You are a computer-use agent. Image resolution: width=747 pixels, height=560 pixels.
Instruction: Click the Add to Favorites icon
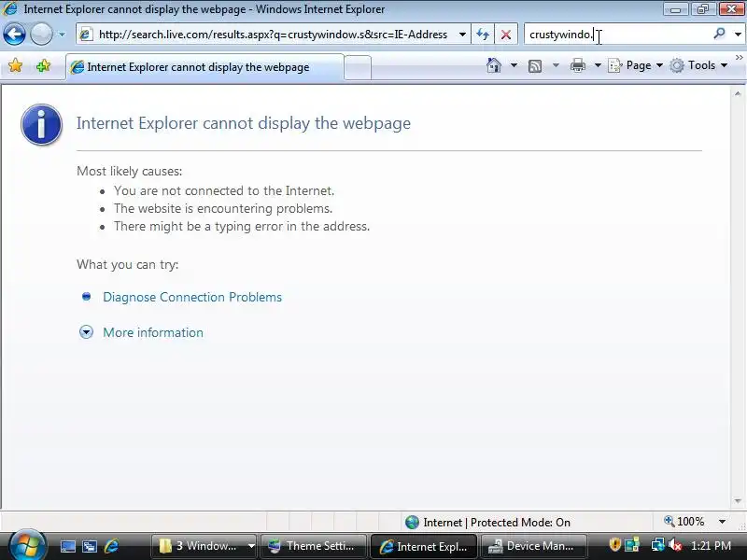tap(43, 65)
